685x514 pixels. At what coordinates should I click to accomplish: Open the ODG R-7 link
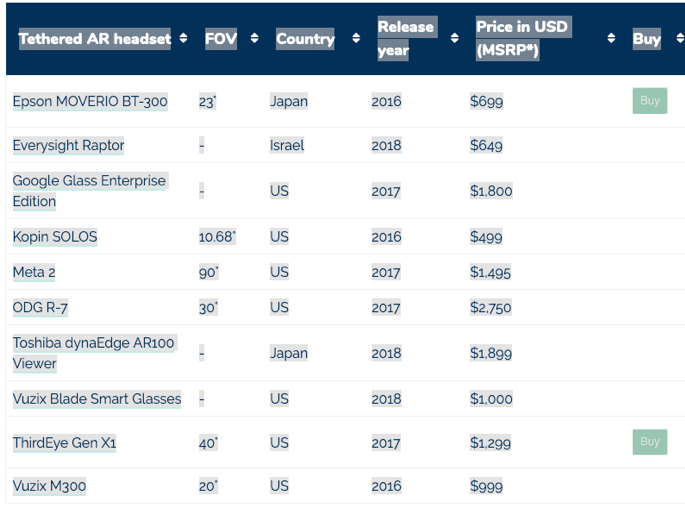pos(42,307)
